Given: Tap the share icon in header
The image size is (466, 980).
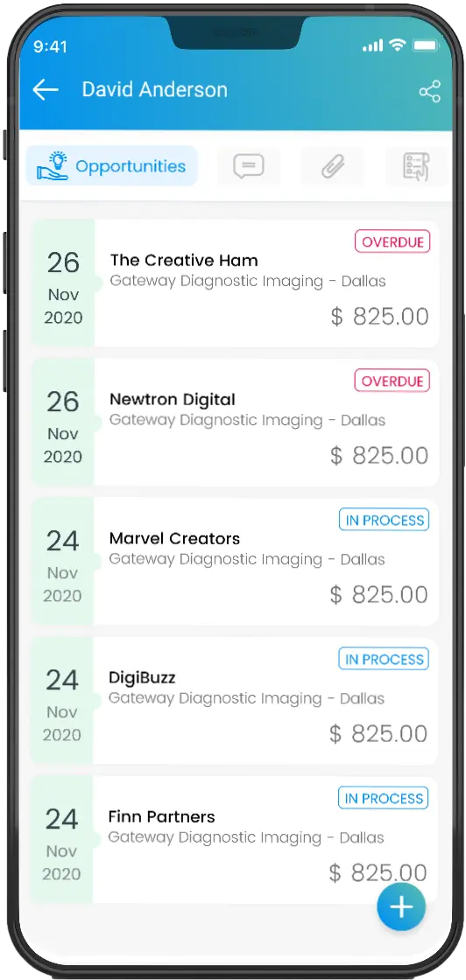Looking at the screenshot, I should click(x=430, y=91).
